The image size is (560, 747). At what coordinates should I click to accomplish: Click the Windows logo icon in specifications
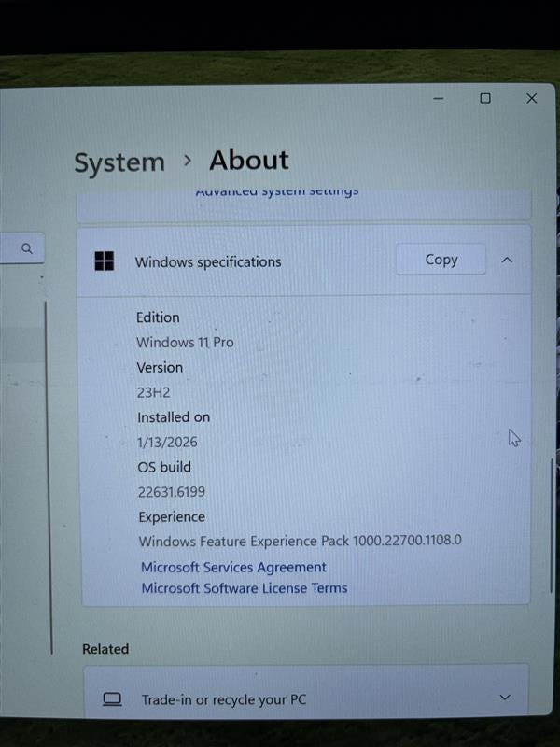105,261
